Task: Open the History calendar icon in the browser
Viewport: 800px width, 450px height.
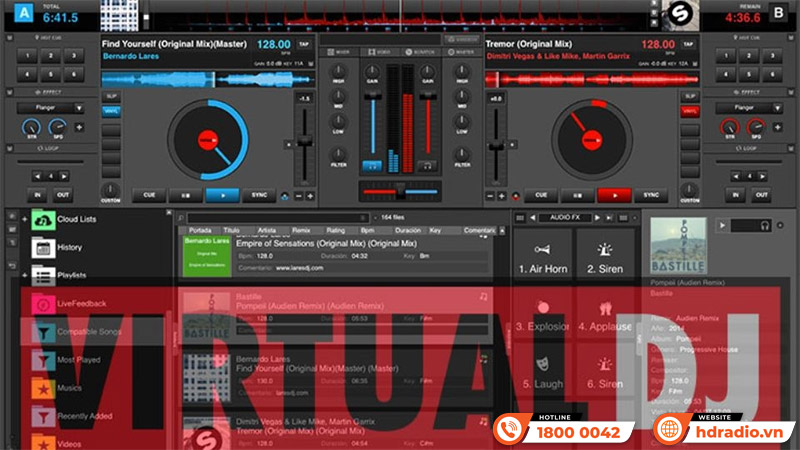Action: tap(43, 248)
